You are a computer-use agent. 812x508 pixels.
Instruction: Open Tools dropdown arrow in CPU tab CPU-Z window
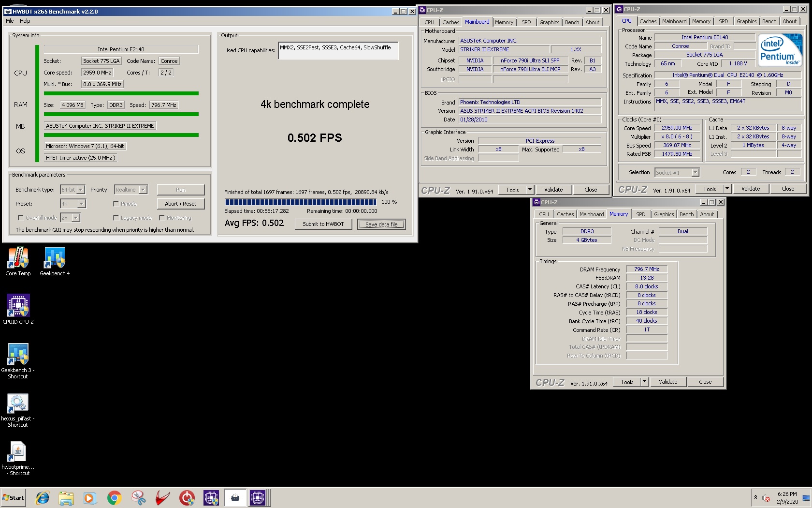727,189
